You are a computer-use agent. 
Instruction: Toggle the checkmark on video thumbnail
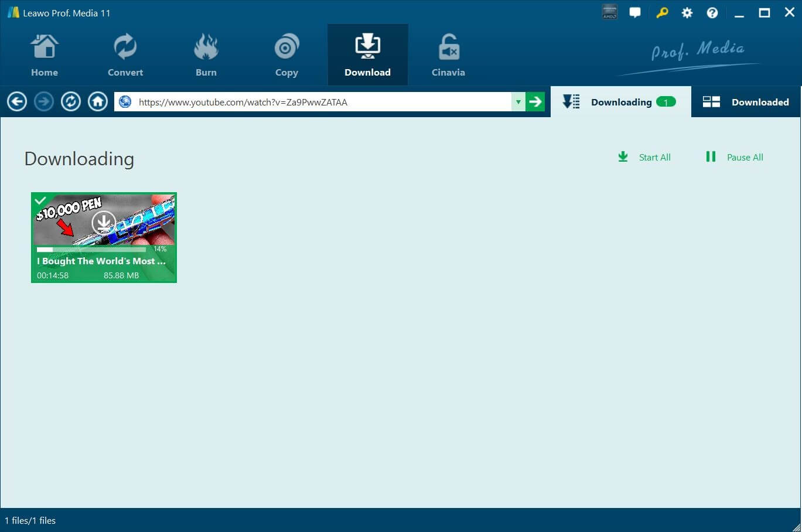[x=40, y=201]
